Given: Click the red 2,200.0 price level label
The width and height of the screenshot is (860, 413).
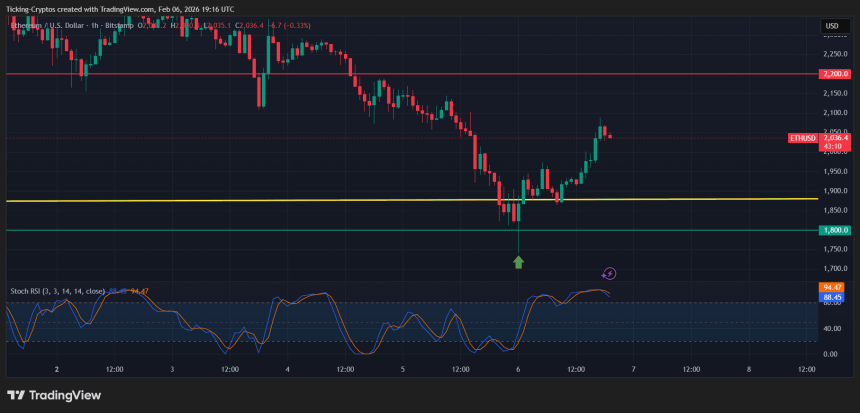Looking at the screenshot, I should 834,74.
